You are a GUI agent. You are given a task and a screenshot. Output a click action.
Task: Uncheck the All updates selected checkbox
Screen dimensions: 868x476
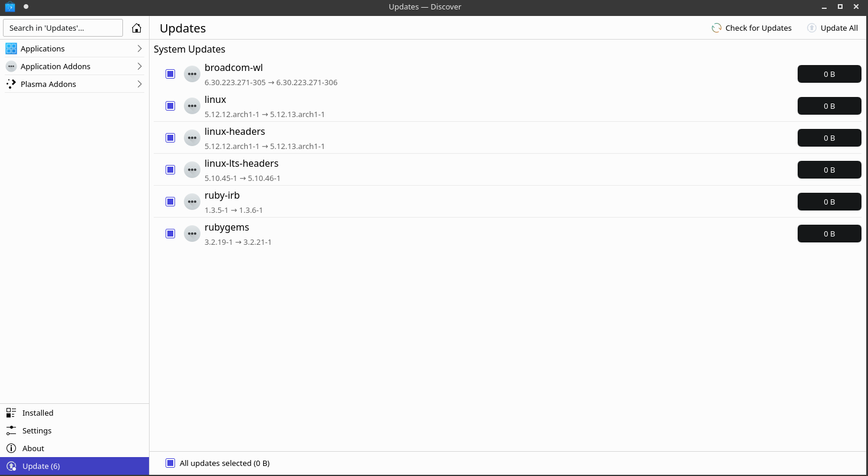tap(170, 463)
